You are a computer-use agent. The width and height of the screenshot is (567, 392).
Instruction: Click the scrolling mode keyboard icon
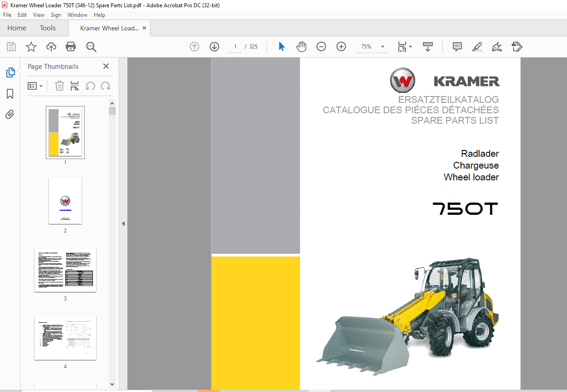[x=428, y=47]
